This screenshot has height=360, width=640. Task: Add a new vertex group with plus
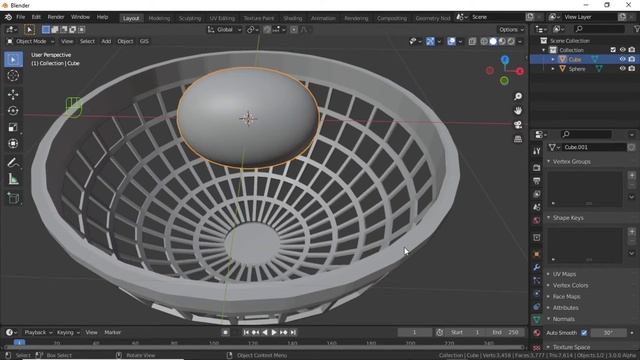point(632,176)
